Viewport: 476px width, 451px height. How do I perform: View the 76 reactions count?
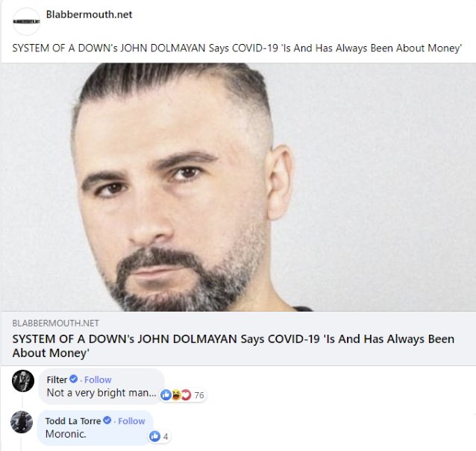pos(199,395)
